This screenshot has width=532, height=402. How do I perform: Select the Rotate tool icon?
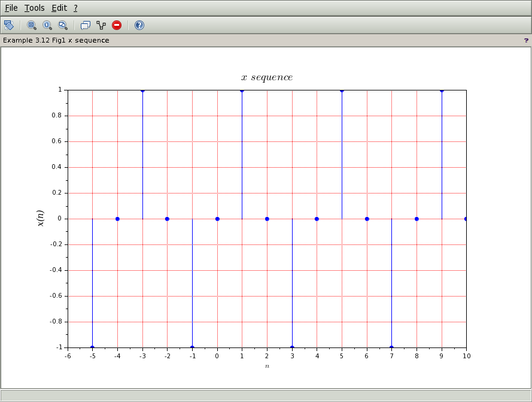pyautogui.click(x=9, y=25)
